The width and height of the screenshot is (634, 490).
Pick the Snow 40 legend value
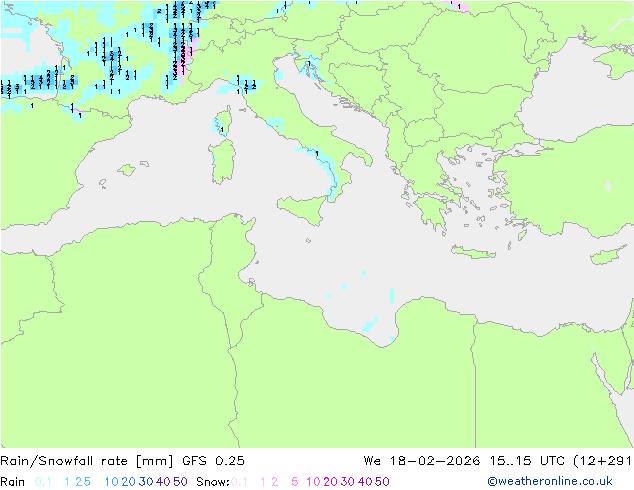coord(365,482)
